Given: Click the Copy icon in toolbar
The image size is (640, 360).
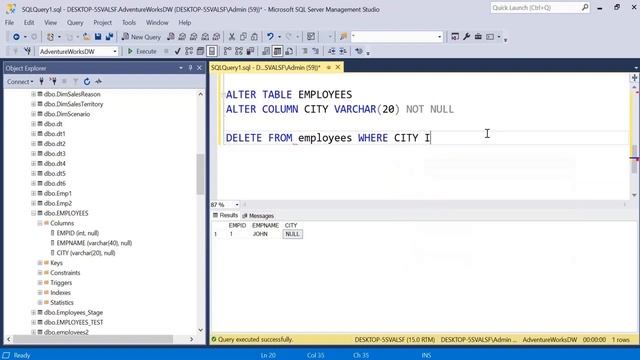Looking at the screenshot, I should click(243, 37).
